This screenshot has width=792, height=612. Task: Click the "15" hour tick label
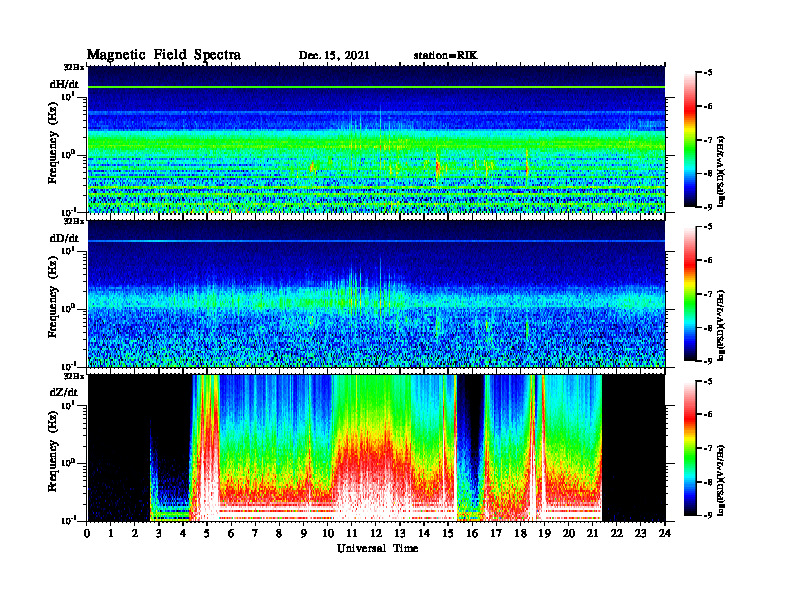coord(448,534)
